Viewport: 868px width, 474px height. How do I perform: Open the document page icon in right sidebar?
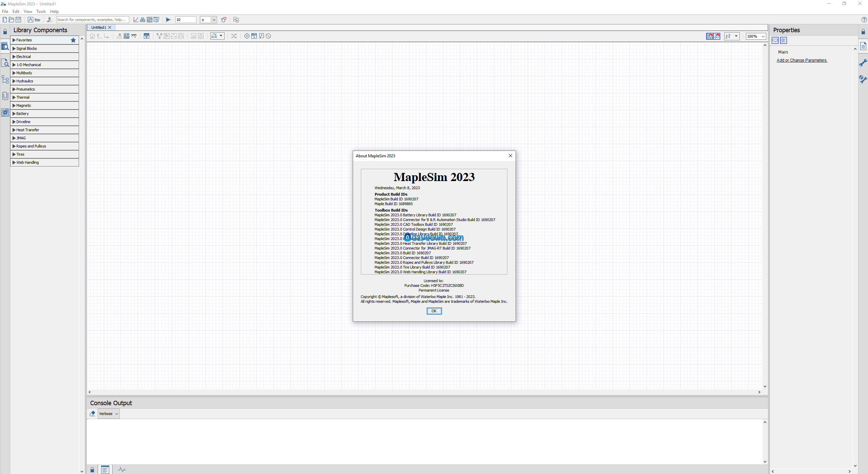(863, 46)
